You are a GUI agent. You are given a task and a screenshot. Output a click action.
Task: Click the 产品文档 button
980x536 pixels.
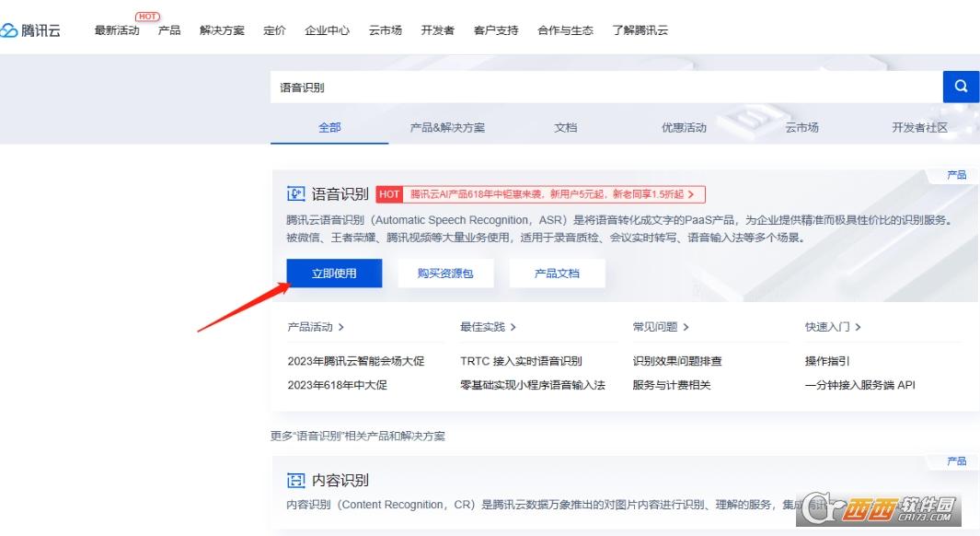(x=557, y=274)
